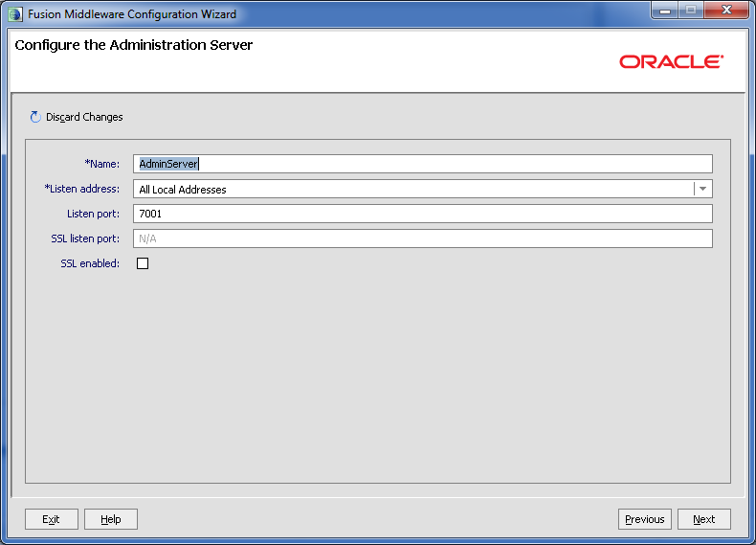
Task: Click the Oracle logo
Action: pos(671,62)
